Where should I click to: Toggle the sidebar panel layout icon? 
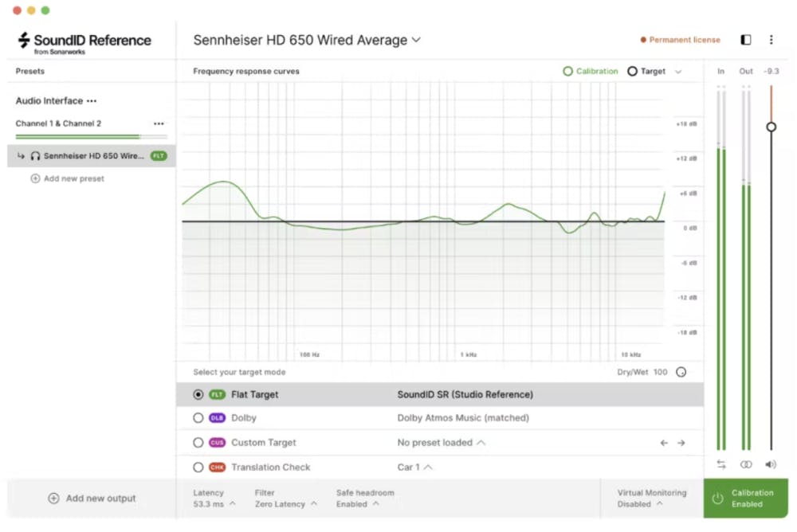(x=746, y=40)
